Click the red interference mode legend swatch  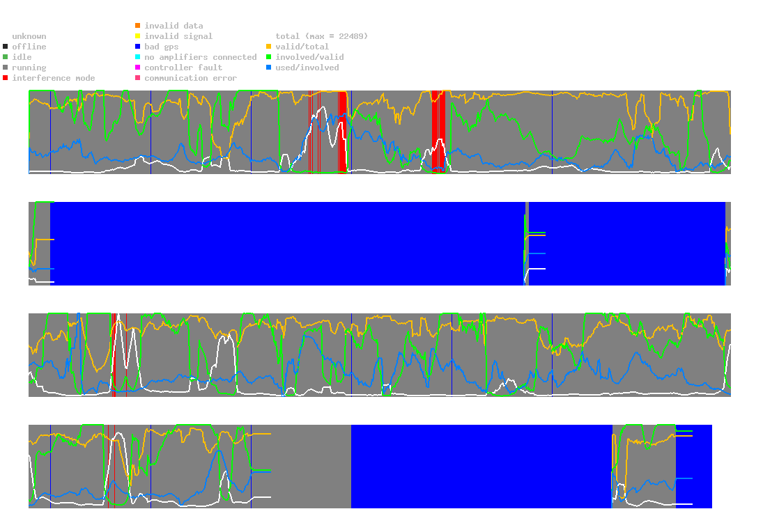[x=6, y=78]
